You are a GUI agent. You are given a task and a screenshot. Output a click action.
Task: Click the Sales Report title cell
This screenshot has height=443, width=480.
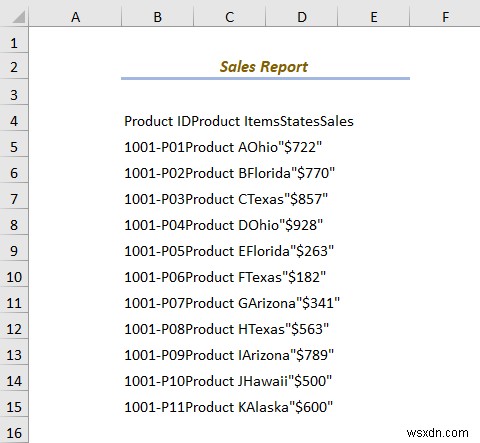click(x=265, y=67)
